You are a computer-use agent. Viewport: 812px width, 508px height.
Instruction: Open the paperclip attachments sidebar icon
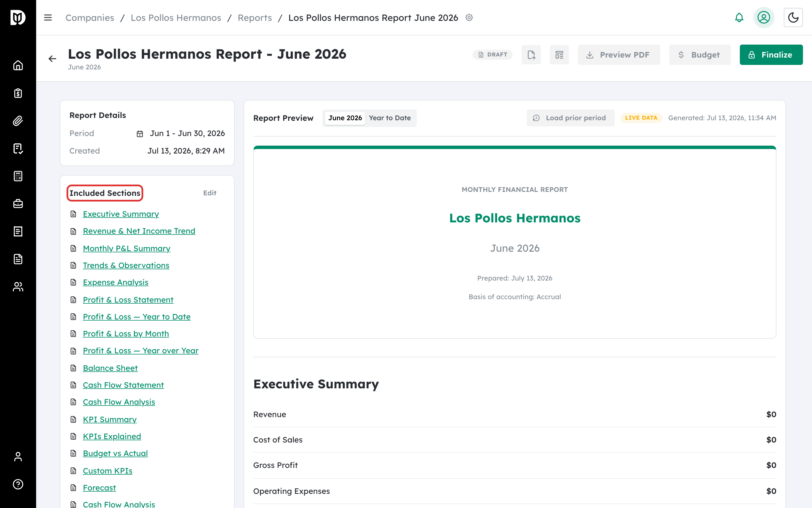point(18,121)
